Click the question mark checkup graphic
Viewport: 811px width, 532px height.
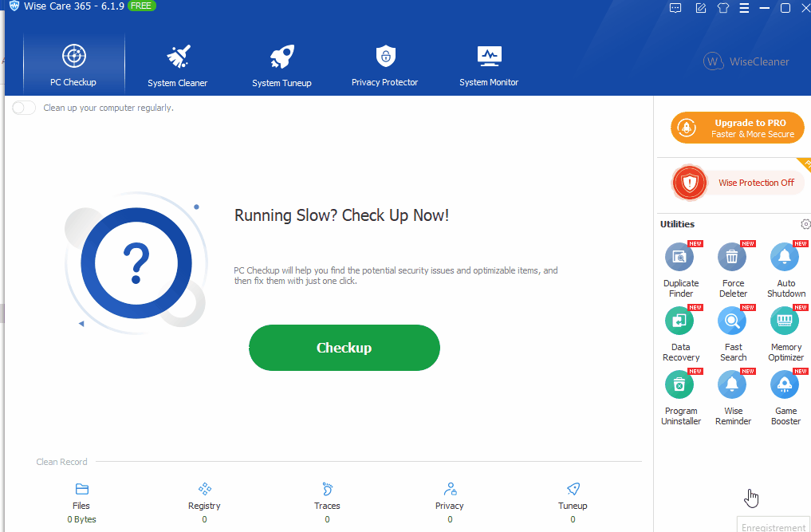(x=136, y=263)
